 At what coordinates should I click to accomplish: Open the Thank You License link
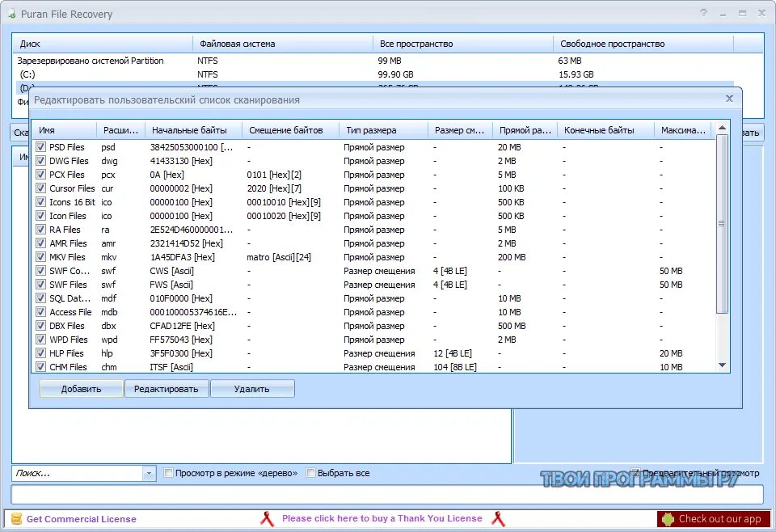382,518
